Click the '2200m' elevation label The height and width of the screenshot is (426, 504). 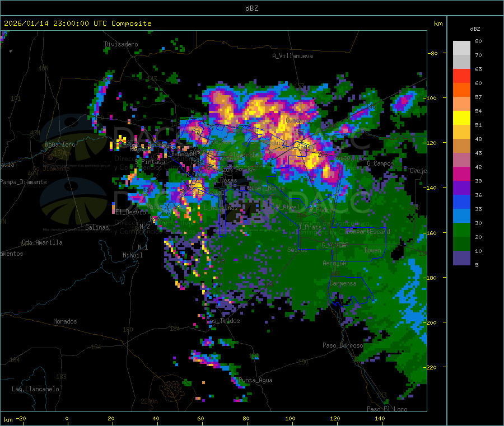149,401
